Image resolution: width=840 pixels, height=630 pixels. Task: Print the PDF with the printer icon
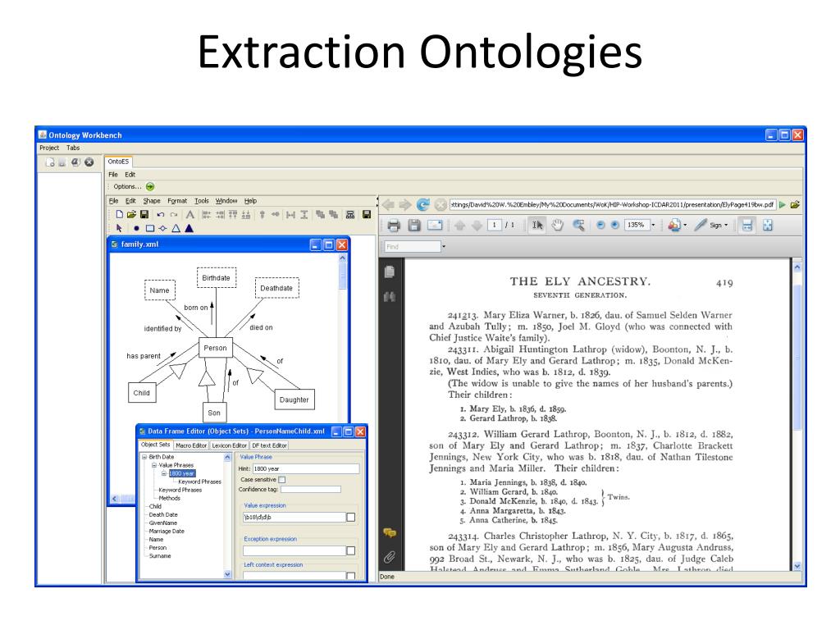coord(394,226)
